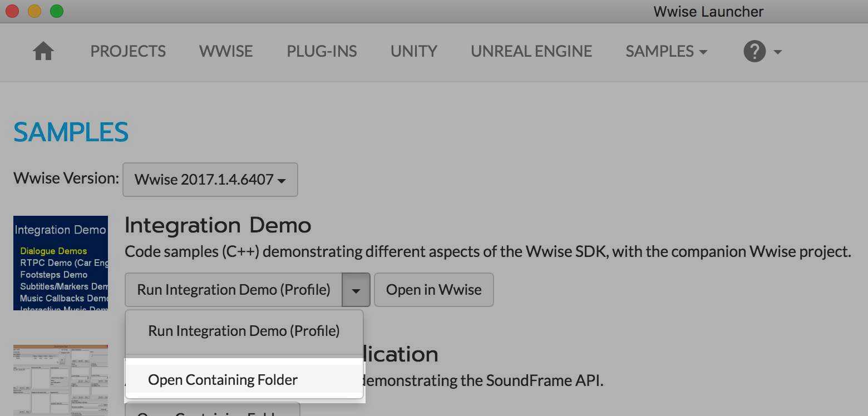868x416 pixels.
Task: Open the PLUG-INS page
Action: (x=322, y=51)
